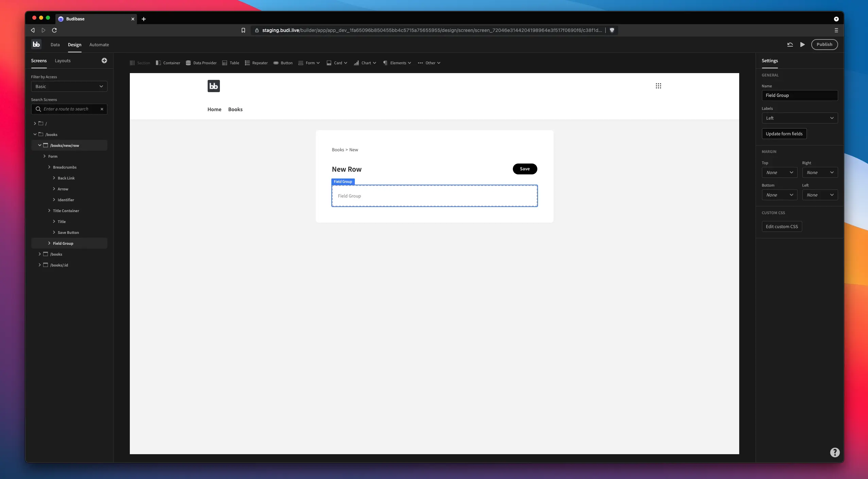Create a new screen with the plus icon

(x=104, y=60)
